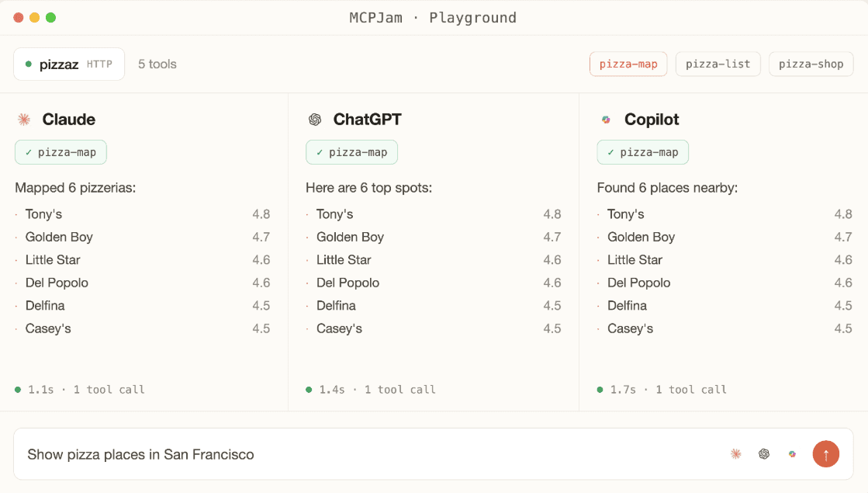Select the pizza-shop tool tab
This screenshot has height=493, width=868.
(x=811, y=64)
